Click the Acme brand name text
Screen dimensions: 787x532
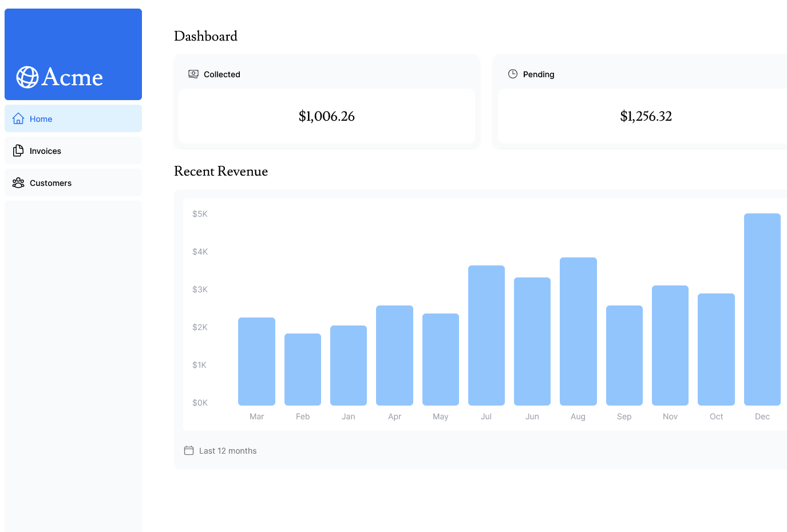click(72, 77)
